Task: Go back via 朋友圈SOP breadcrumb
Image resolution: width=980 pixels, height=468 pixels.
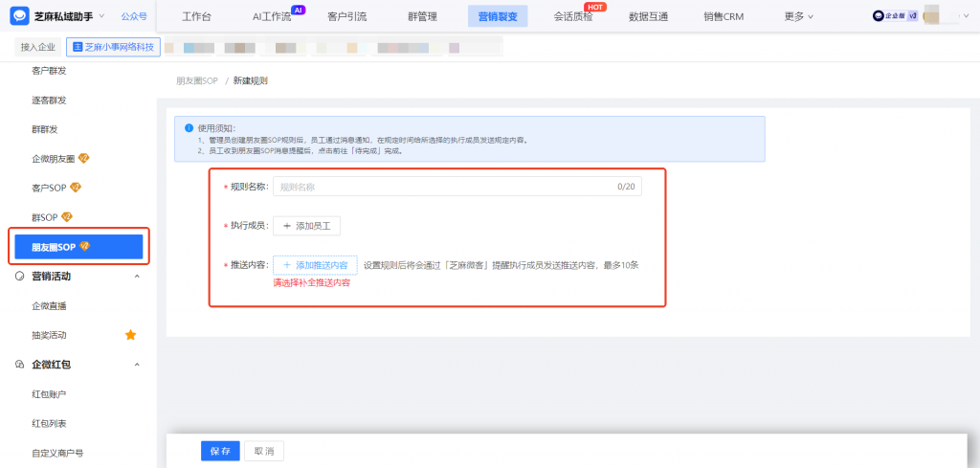Action: point(197,80)
